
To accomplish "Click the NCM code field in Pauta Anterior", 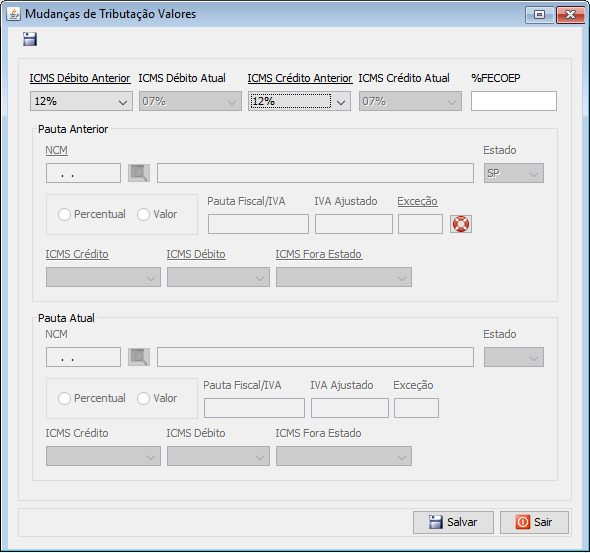I will (83, 173).
